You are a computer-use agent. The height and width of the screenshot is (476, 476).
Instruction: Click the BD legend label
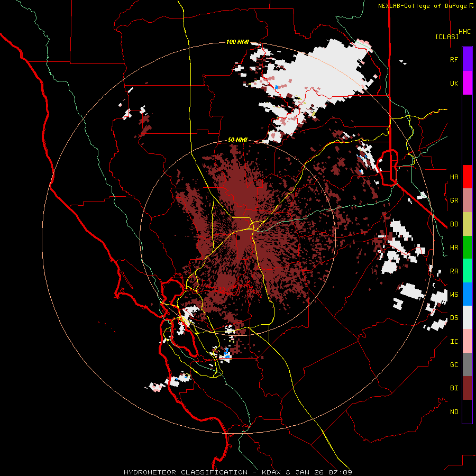pyautogui.click(x=454, y=224)
